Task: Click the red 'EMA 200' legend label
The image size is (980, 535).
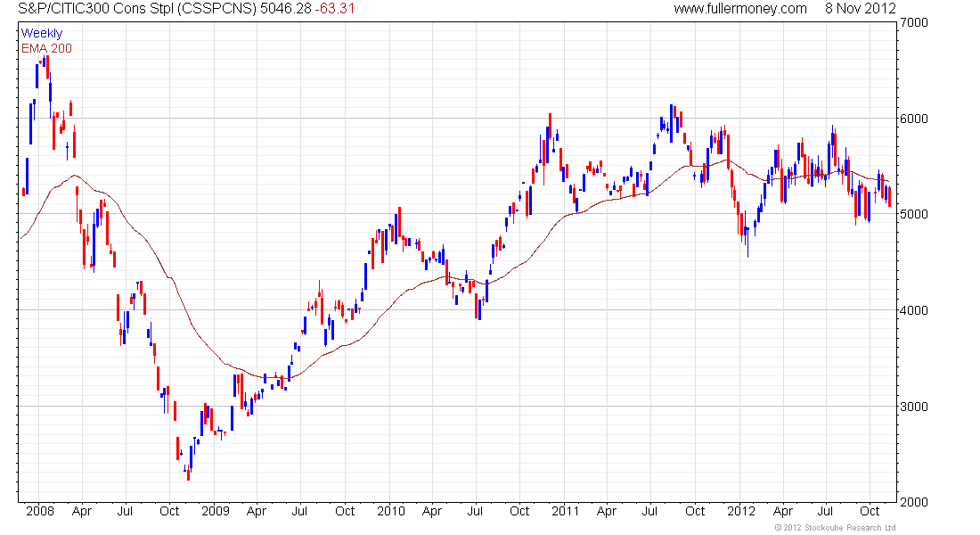Action: click(46, 48)
